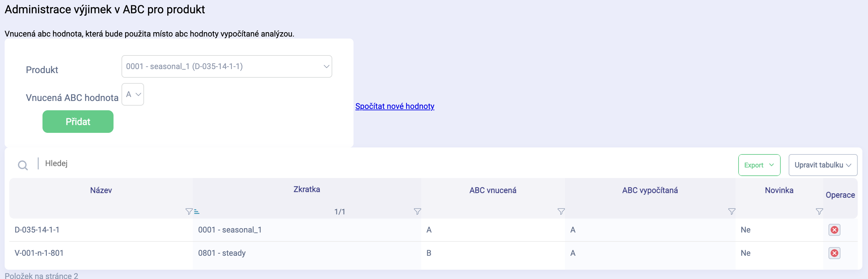Open Vnucená ABC hodnota dropdown
Screen dimensions: 868x279
point(133,94)
